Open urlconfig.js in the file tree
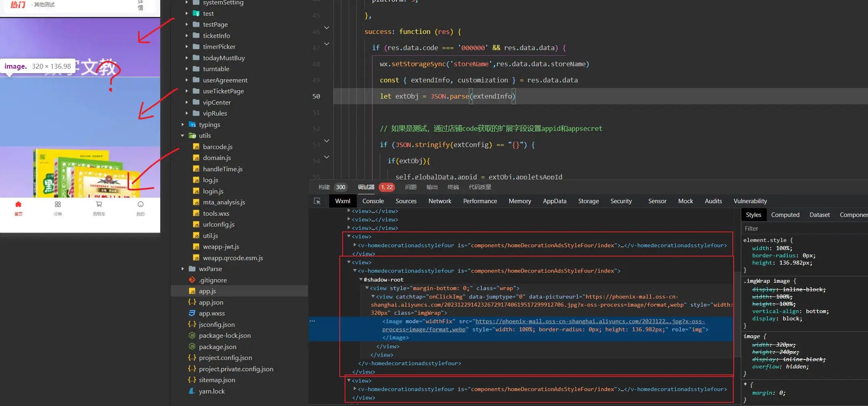 [219, 224]
